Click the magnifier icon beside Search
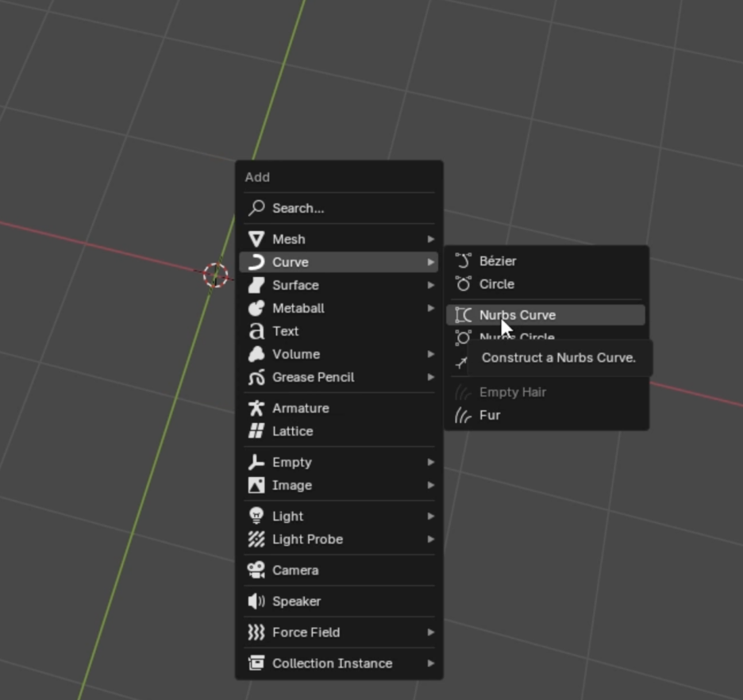Viewport: 743px width, 700px height. (256, 208)
